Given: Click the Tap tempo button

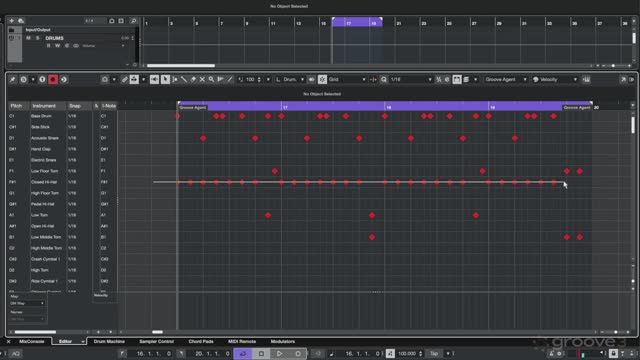Looking at the screenshot, I should [x=434, y=353].
